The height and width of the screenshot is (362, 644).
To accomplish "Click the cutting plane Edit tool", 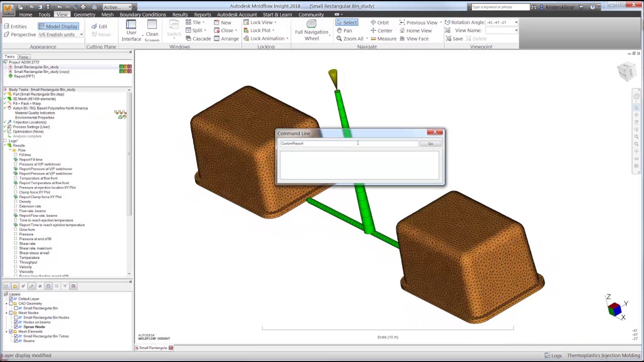I will click(99, 26).
